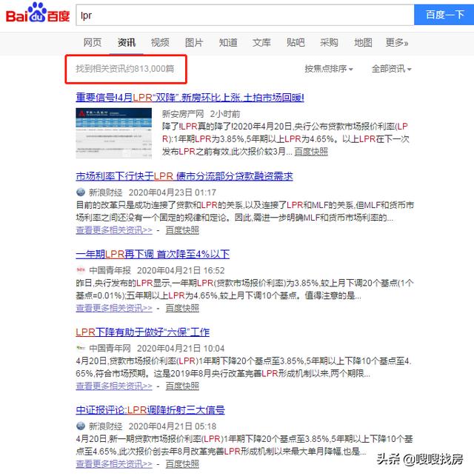Click the 中国青年报 source icon

tap(81, 270)
